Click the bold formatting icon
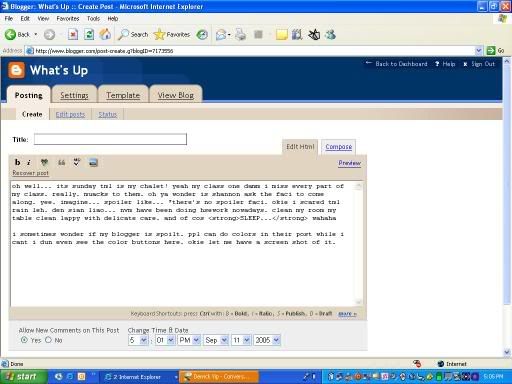512x384 pixels. (17, 162)
